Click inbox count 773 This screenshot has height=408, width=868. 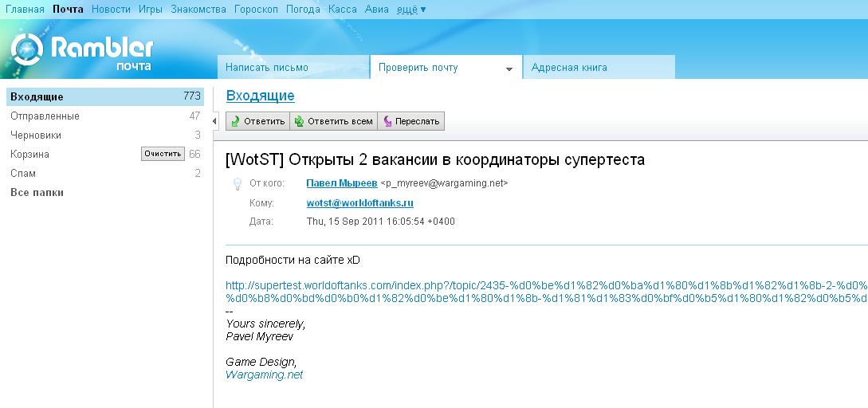191,96
